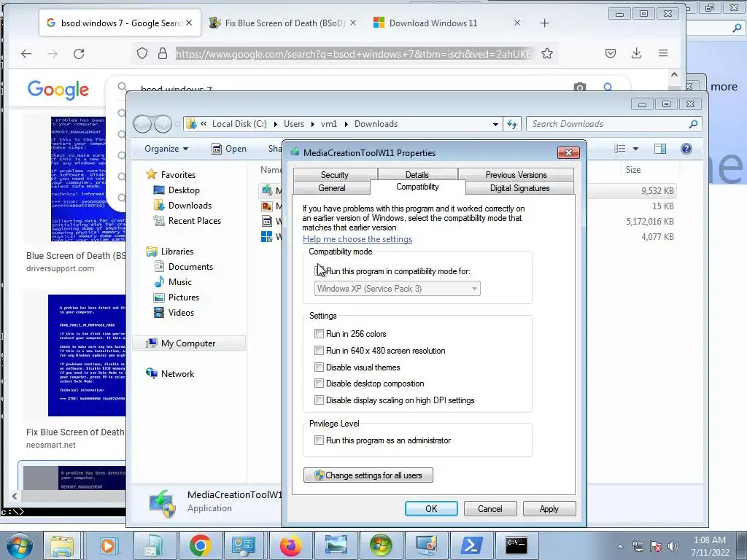Open Firefox from the taskbar
This screenshot has width=747, height=560.
coord(290,545)
